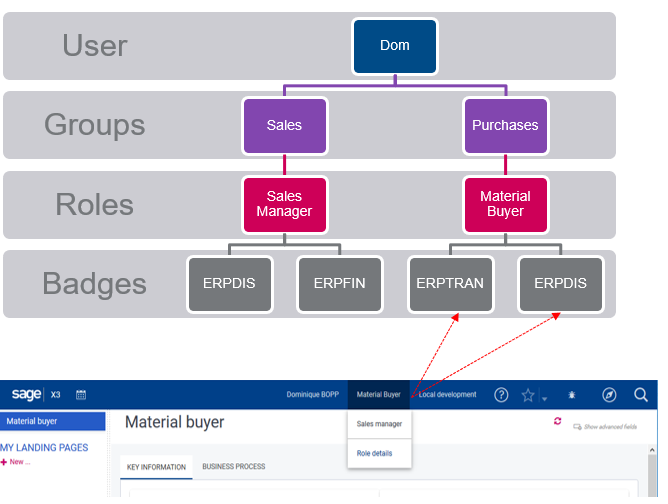Select the Key Information tab
This screenshot has height=504, width=668.
click(156, 467)
